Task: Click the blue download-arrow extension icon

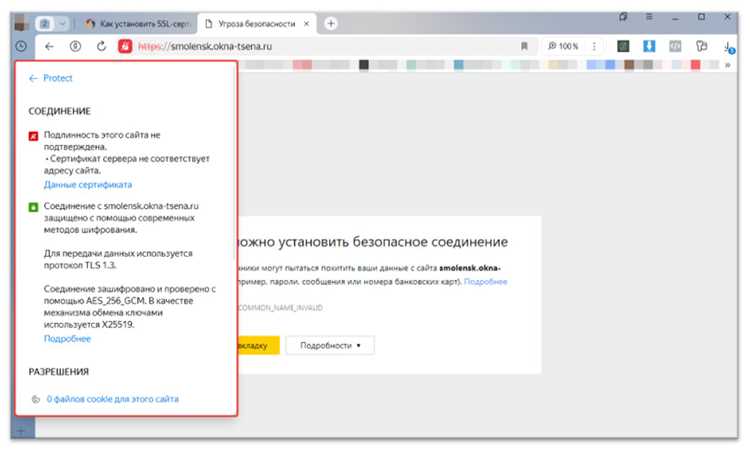Action: [649, 46]
